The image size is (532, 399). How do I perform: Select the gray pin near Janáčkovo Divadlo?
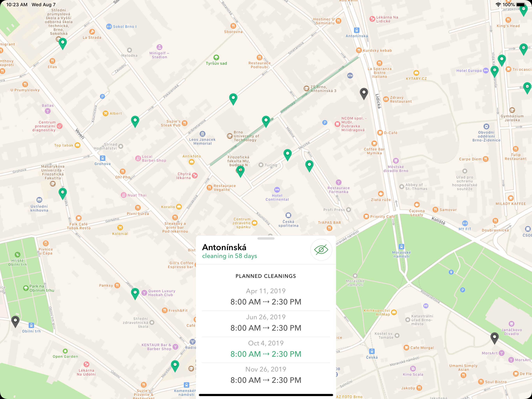(x=494, y=338)
